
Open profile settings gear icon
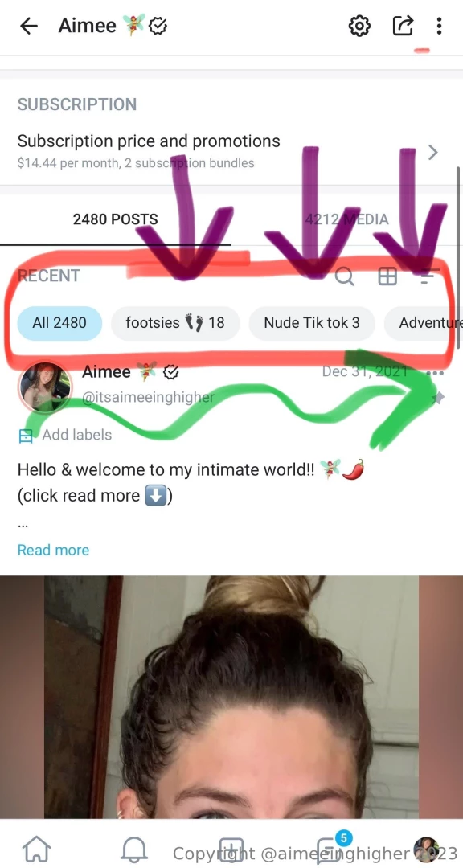359,26
